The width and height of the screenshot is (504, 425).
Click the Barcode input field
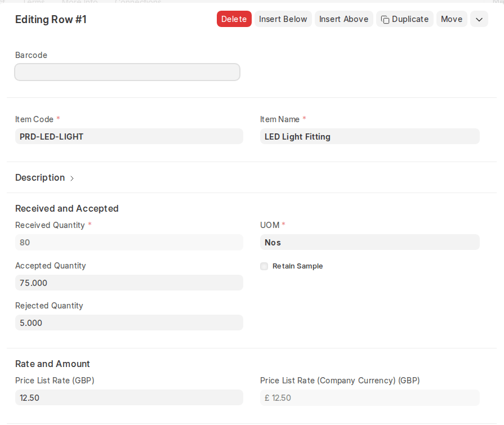pyautogui.click(x=127, y=72)
